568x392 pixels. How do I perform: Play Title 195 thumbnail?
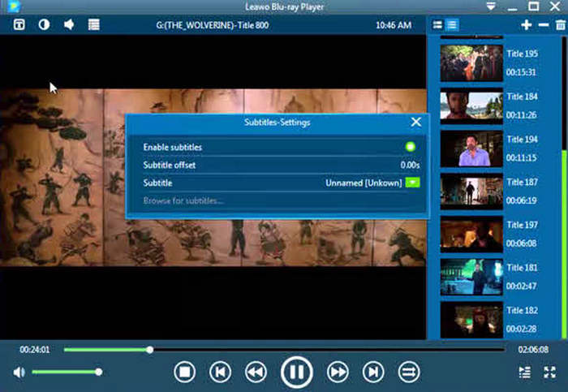[x=471, y=63]
